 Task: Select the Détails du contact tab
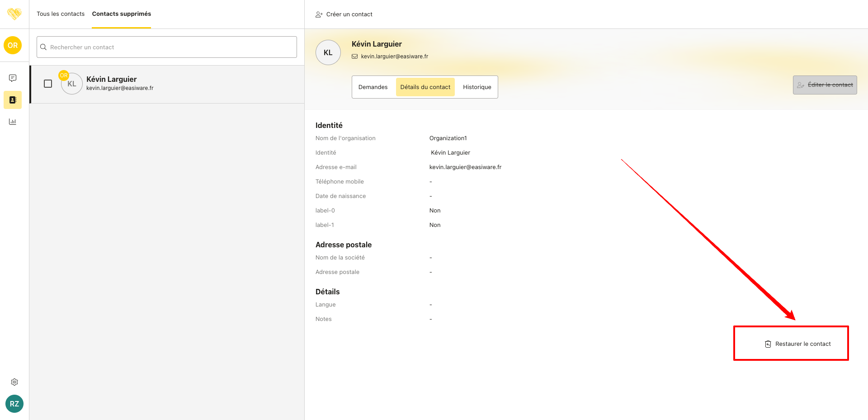tap(425, 87)
